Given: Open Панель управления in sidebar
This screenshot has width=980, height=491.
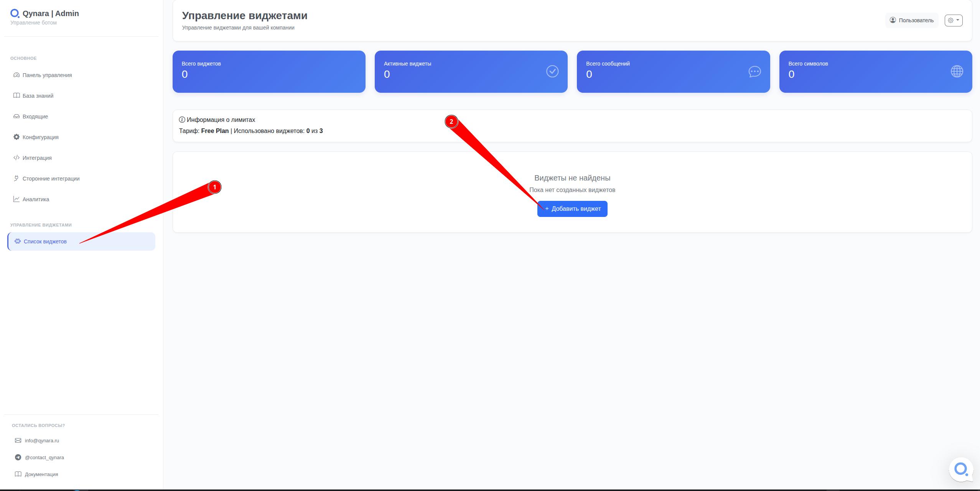Looking at the screenshot, I should coord(47,75).
